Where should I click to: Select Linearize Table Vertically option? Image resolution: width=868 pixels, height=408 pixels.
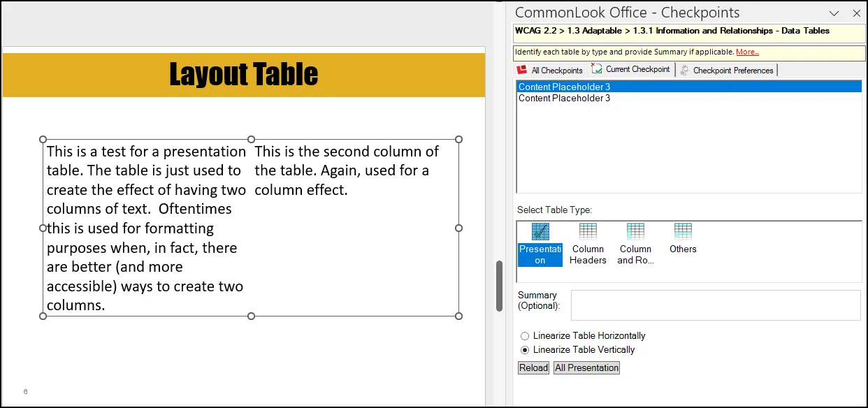(578, 350)
